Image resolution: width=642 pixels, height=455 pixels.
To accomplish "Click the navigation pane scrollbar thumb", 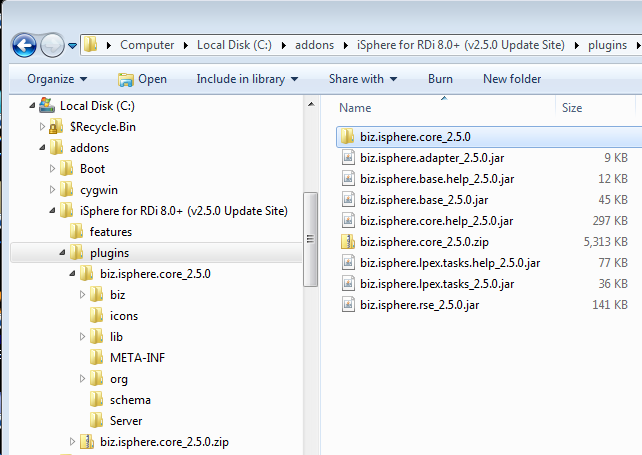I will tap(310, 239).
